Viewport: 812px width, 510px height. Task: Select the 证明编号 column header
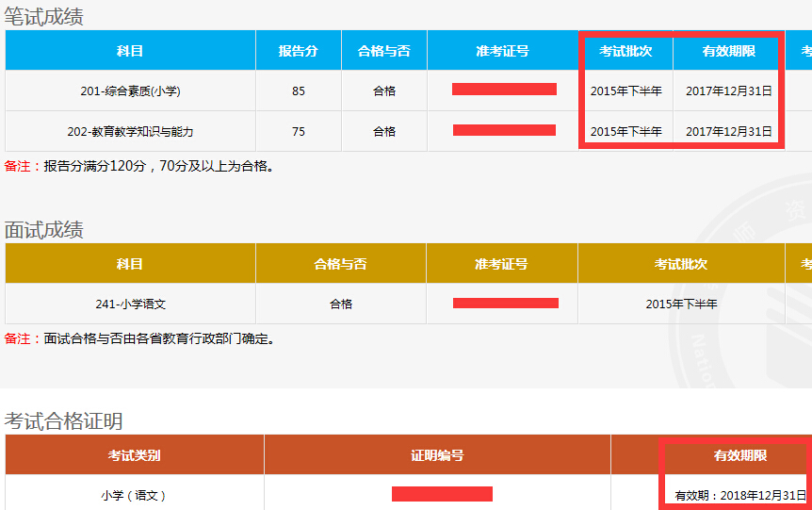click(x=437, y=455)
